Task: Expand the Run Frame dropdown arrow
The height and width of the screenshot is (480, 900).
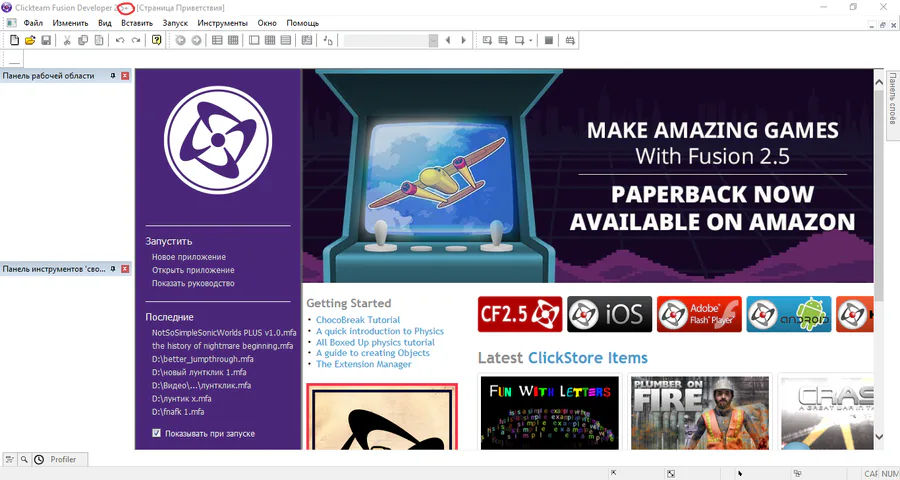Action: click(x=530, y=40)
